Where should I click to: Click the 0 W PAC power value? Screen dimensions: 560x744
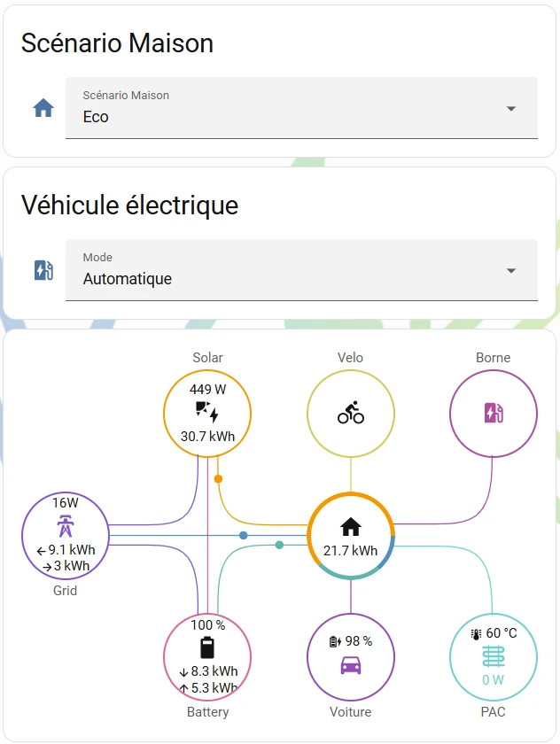pyautogui.click(x=493, y=680)
